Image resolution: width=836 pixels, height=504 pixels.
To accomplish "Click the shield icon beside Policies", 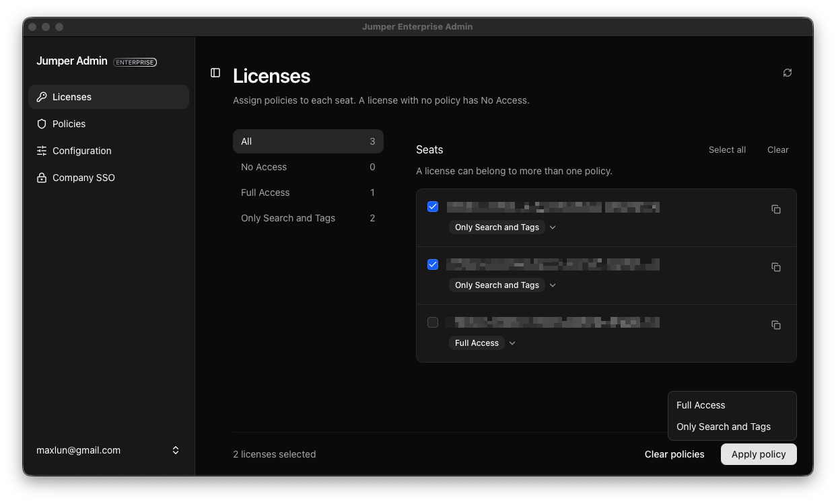I will pos(42,124).
